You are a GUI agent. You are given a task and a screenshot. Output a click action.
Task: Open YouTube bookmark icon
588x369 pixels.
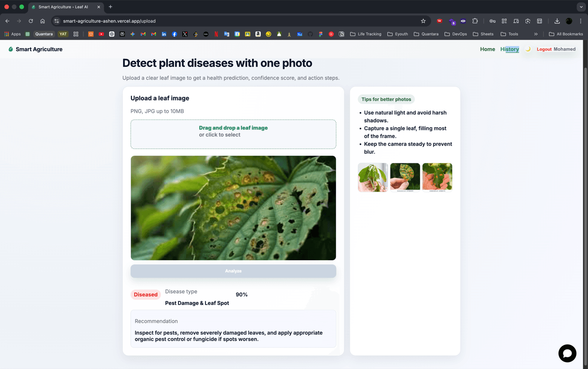click(101, 34)
